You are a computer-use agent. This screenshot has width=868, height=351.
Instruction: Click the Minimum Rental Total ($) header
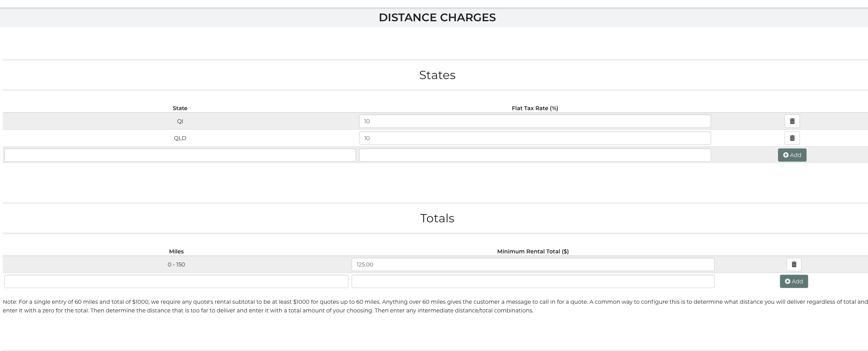pos(533,251)
